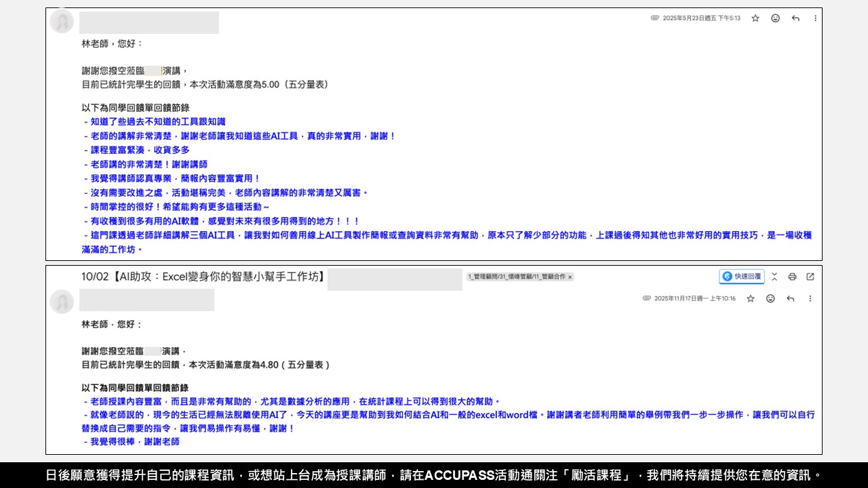The image size is (868, 488).
Task: Reply to the May 23 email
Action: 795,18
